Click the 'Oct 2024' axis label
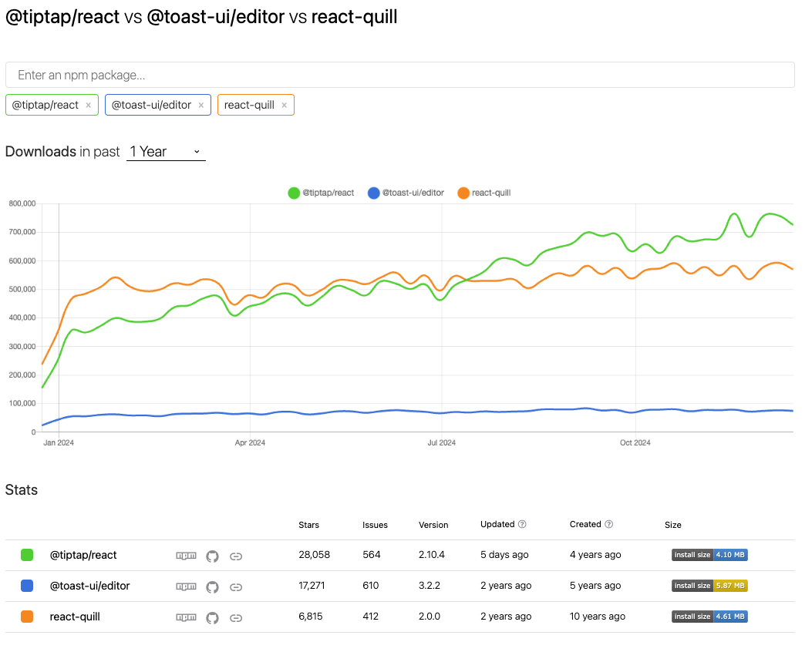Viewport: 812px width, 652px height. [x=635, y=443]
